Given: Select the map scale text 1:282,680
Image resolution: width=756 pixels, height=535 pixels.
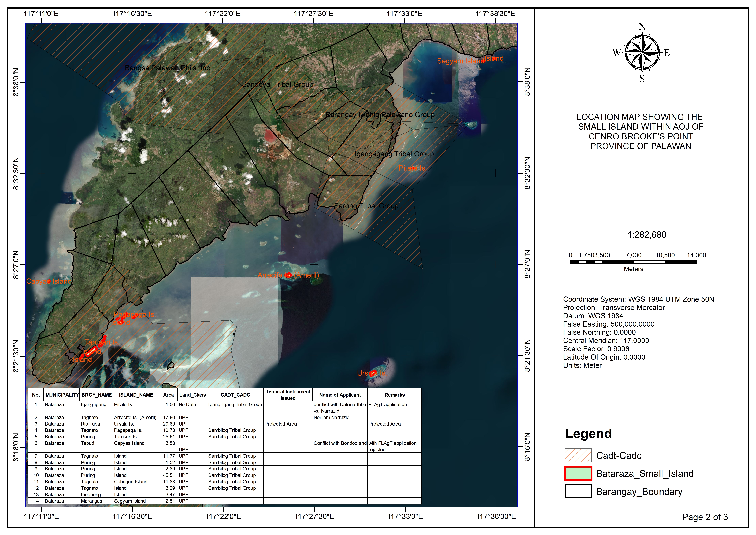Looking at the screenshot, I should 647,235.
